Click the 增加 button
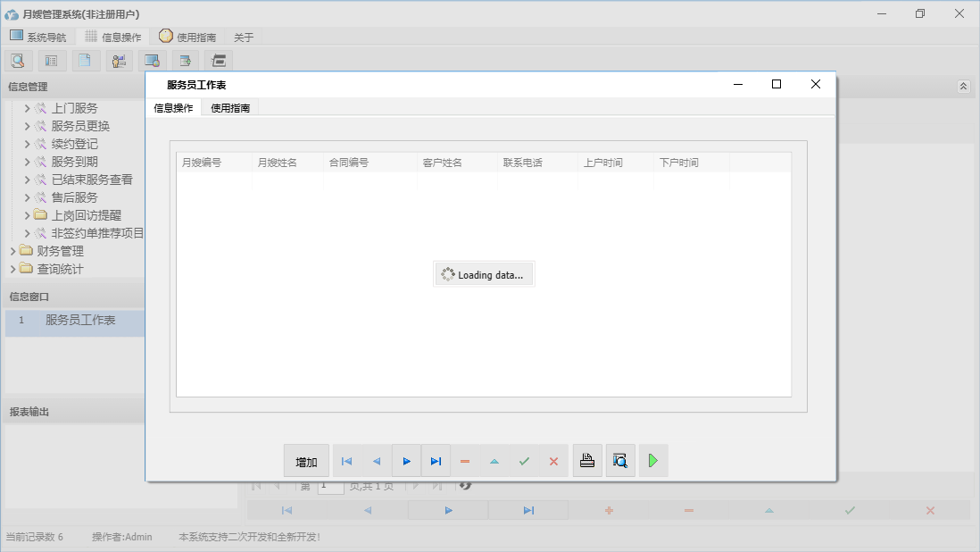The image size is (980, 552). click(x=306, y=461)
